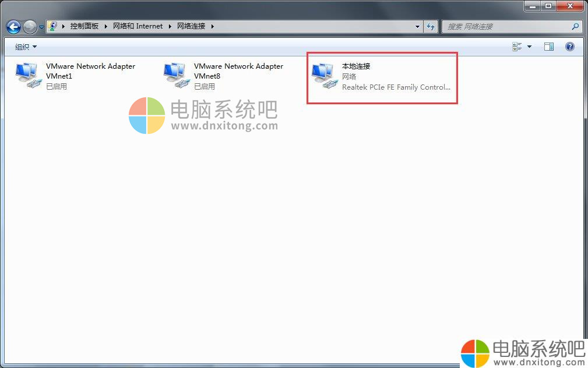Image resolution: width=588 pixels, height=368 pixels.
Task: Select 控制面板 breadcrumb in address bar
Action: [84, 26]
